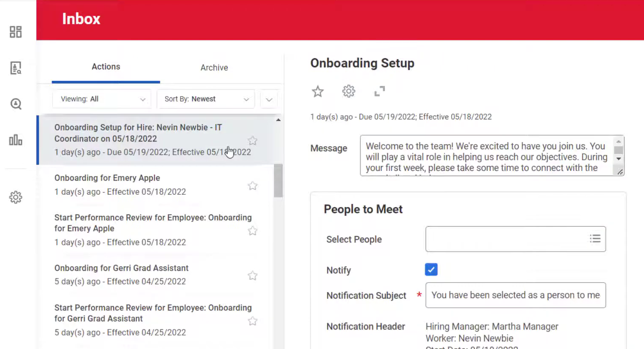The height and width of the screenshot is (349, 644).
Task: Click the gear icon under Onboarding Setup
Action: click(348, 91)
